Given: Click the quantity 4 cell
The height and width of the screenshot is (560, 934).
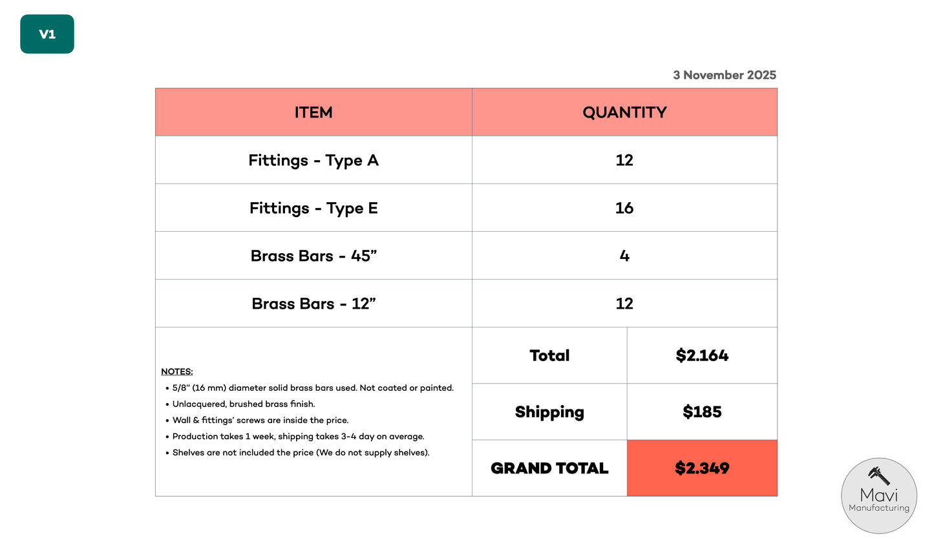Looking at the screenshot, I should point(624,256).
